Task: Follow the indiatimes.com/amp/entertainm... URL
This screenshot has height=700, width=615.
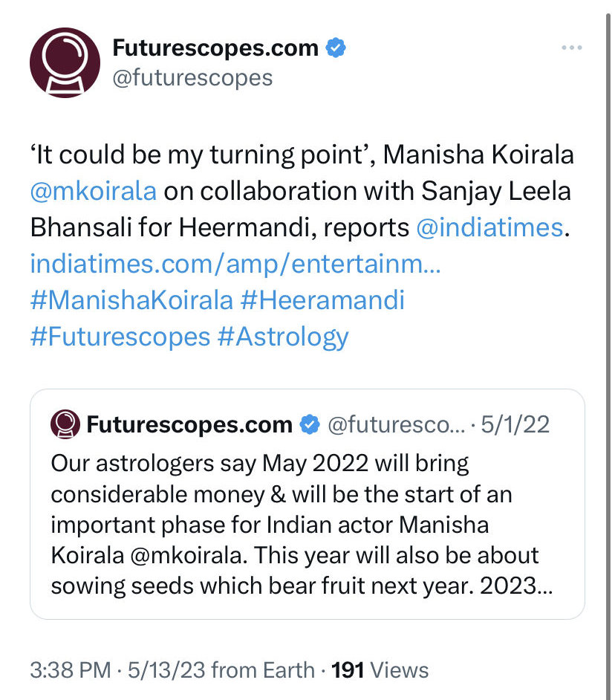Action: 235,263
